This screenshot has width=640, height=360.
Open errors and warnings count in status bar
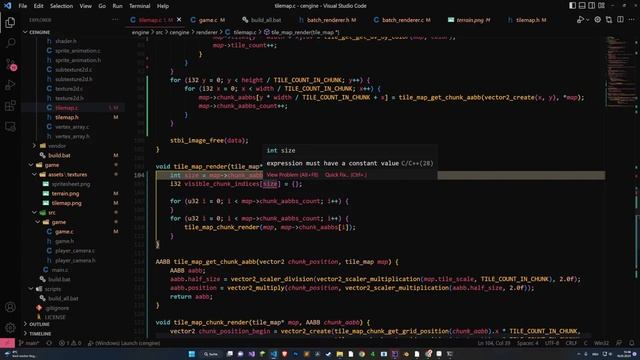70,343
